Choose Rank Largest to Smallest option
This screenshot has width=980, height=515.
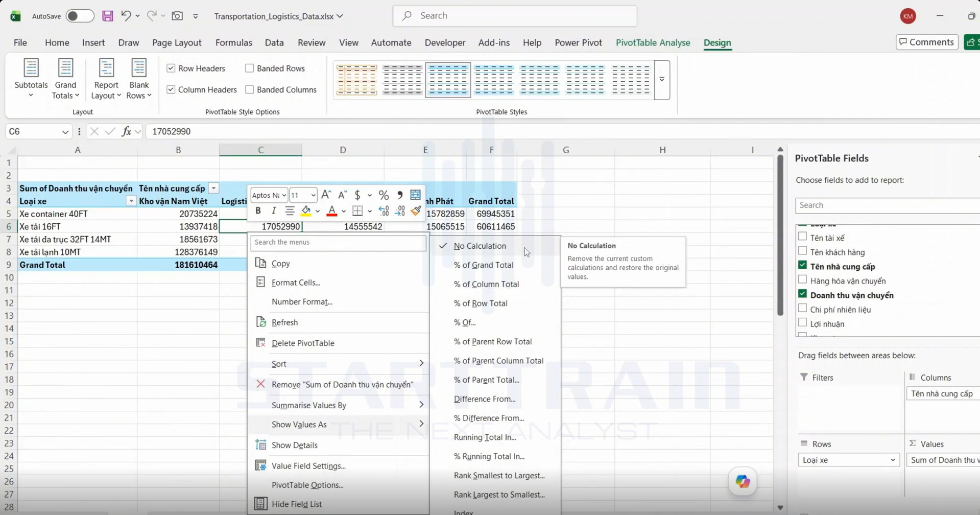[499, 495]
